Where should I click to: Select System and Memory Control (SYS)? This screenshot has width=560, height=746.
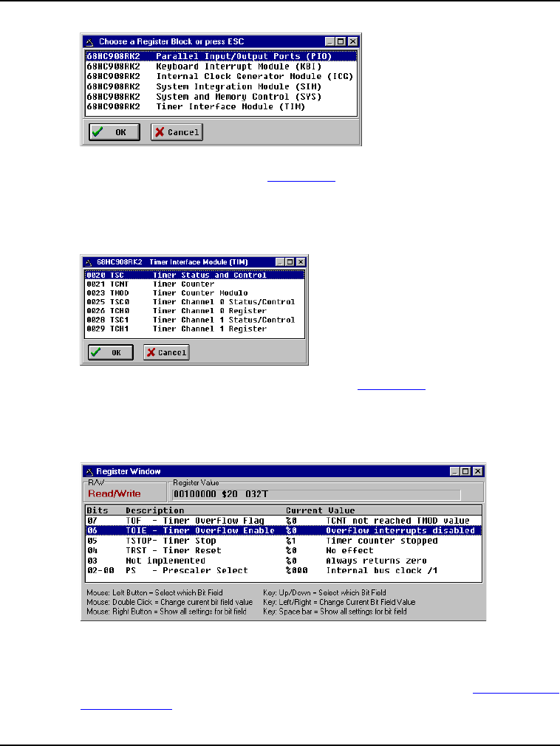(x=221, y=97)
